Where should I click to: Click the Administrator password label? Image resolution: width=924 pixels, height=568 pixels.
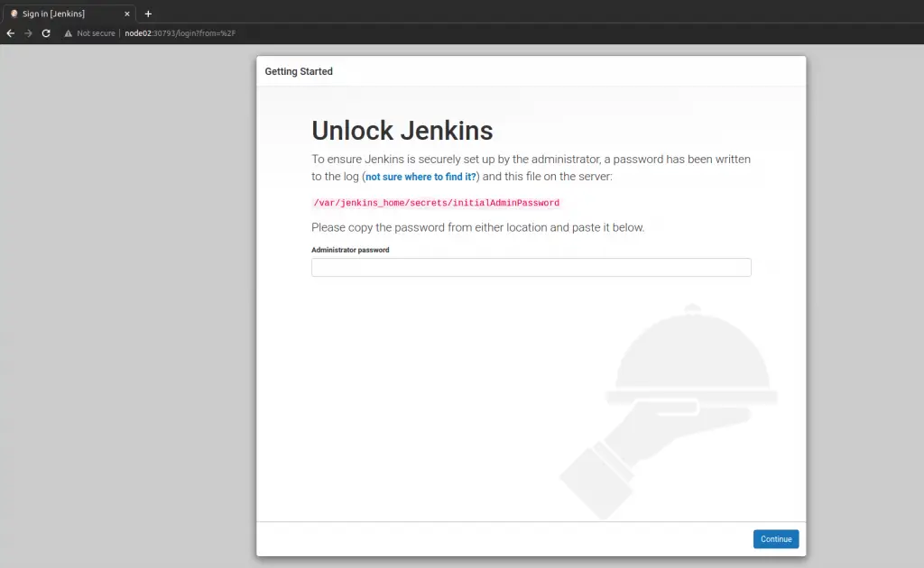(x=350, y=250)
